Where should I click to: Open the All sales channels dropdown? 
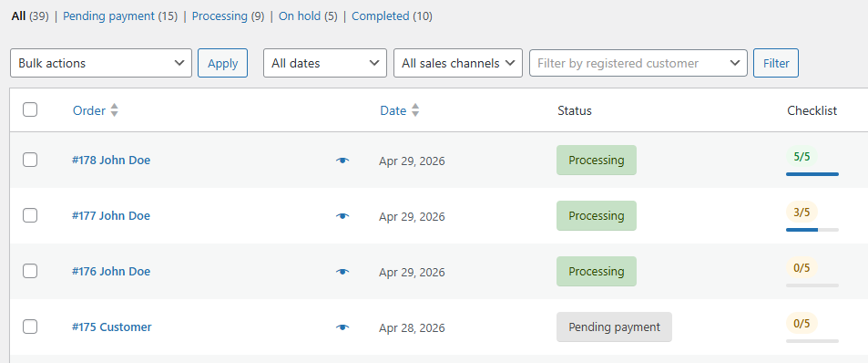click(x=458, y=63)
